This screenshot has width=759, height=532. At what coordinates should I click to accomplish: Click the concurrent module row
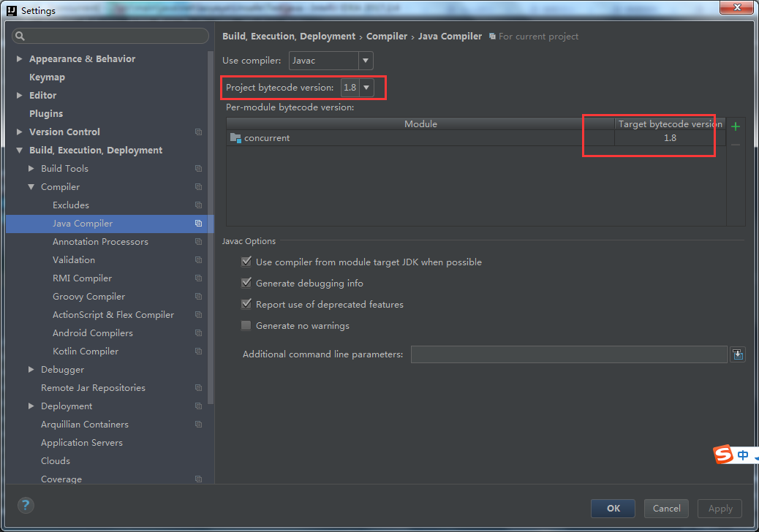point(476,138)
